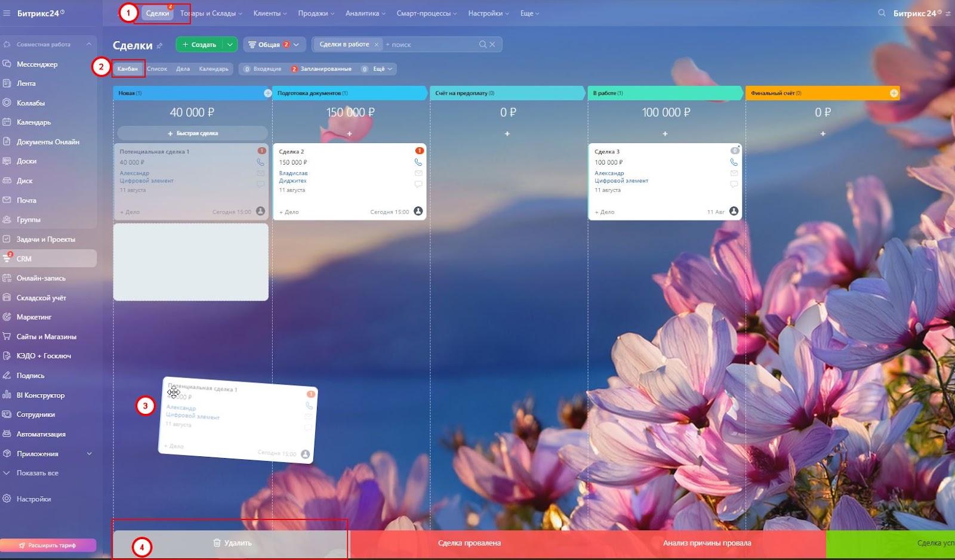Screen dimensions: 955x560
Task: Toggle the hamburger menu to collapse sidebar
Action: pos(7,13)
